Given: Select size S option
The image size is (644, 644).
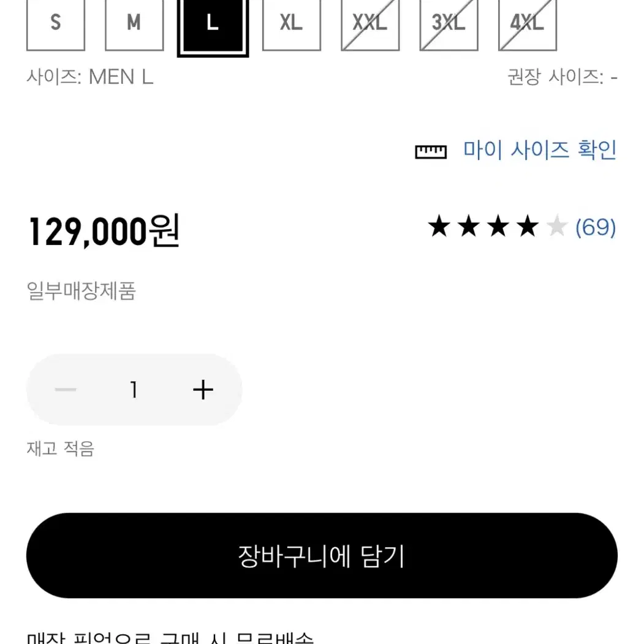Looking at the screenshot, I should point(55,24).
